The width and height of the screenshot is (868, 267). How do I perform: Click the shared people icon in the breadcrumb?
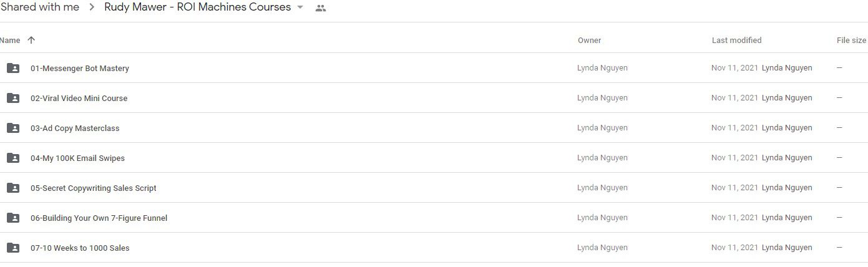[321, 8]
